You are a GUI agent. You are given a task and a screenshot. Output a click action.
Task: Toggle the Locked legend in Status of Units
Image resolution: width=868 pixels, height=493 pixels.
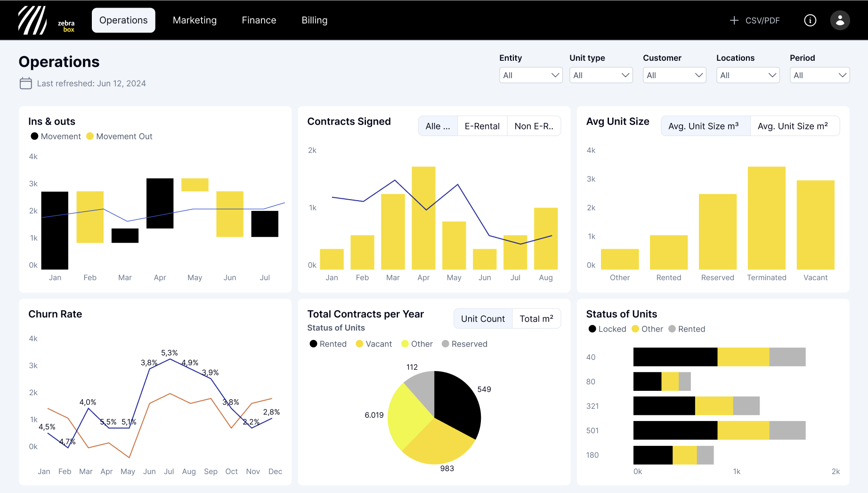607,329
